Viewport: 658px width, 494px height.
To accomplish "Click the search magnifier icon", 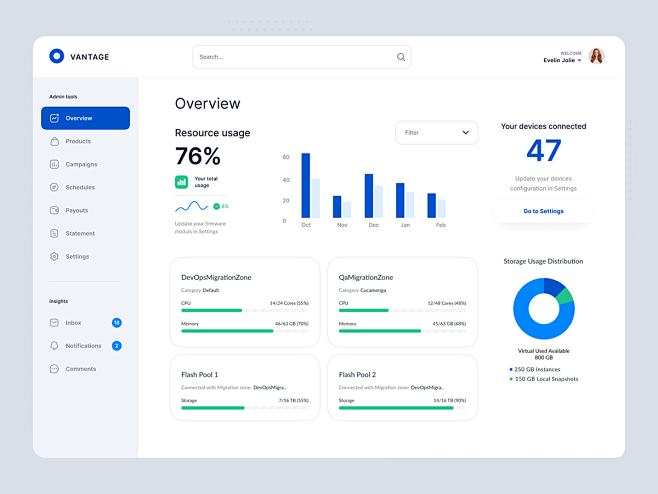I will point(401,57).
